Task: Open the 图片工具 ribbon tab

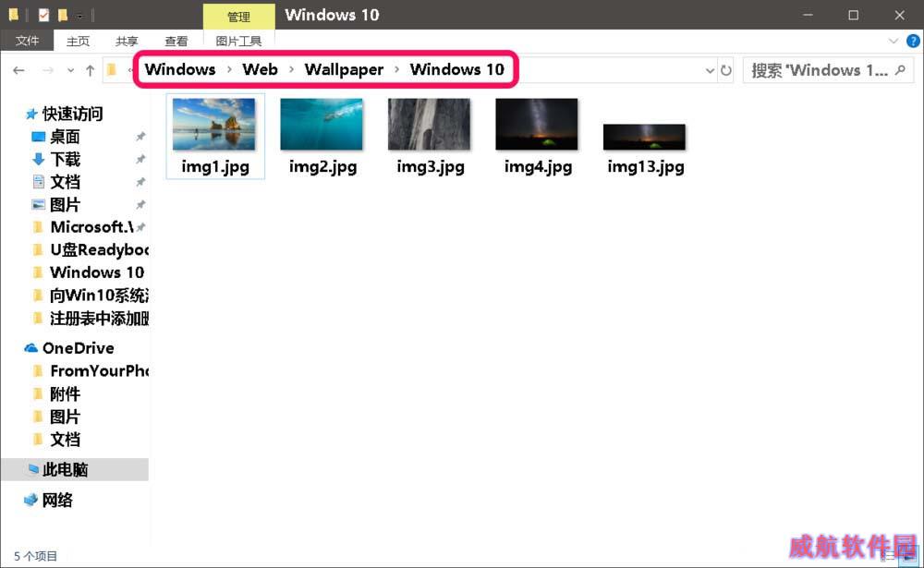Action: click(x=238, y=41)
